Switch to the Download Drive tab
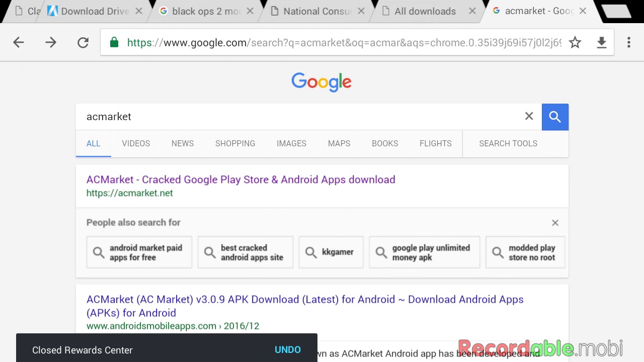This screenshot has height=362, width=644. coord(95,11)
